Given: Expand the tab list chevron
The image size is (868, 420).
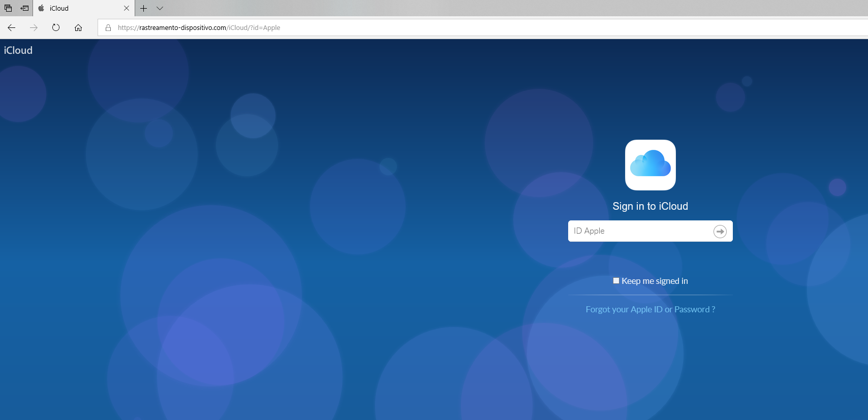Looking at the screenshot, I should [x=160, y=8].
